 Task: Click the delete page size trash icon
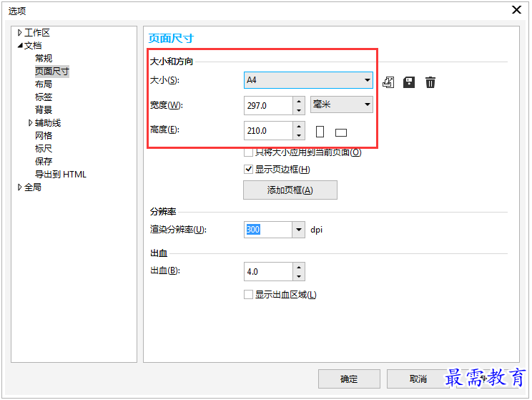[x=430, y=82]
